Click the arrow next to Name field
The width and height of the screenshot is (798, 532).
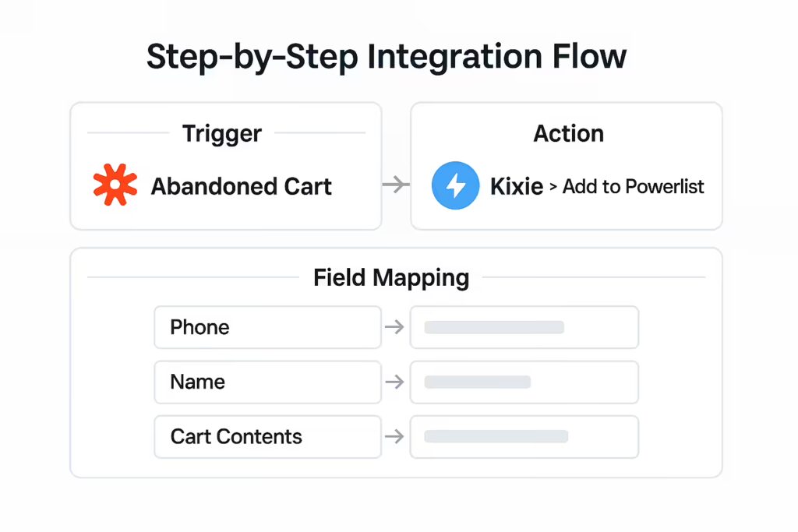394,382
